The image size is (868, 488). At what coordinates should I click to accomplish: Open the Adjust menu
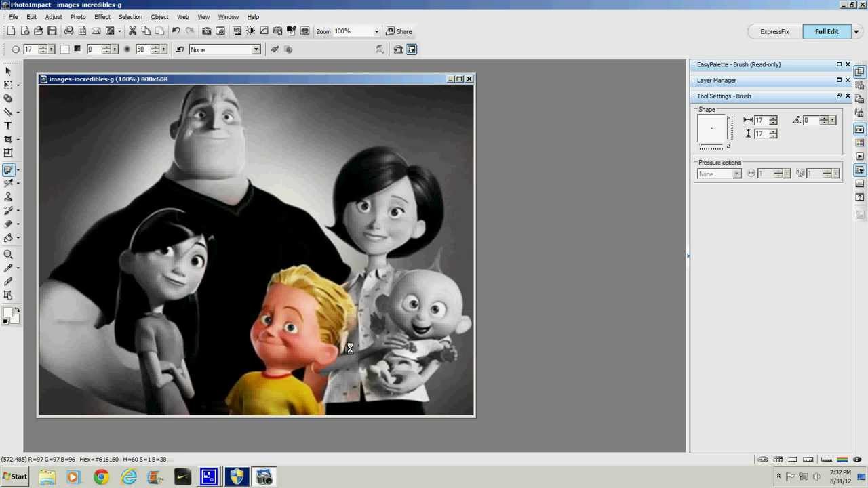pos(54,17)
